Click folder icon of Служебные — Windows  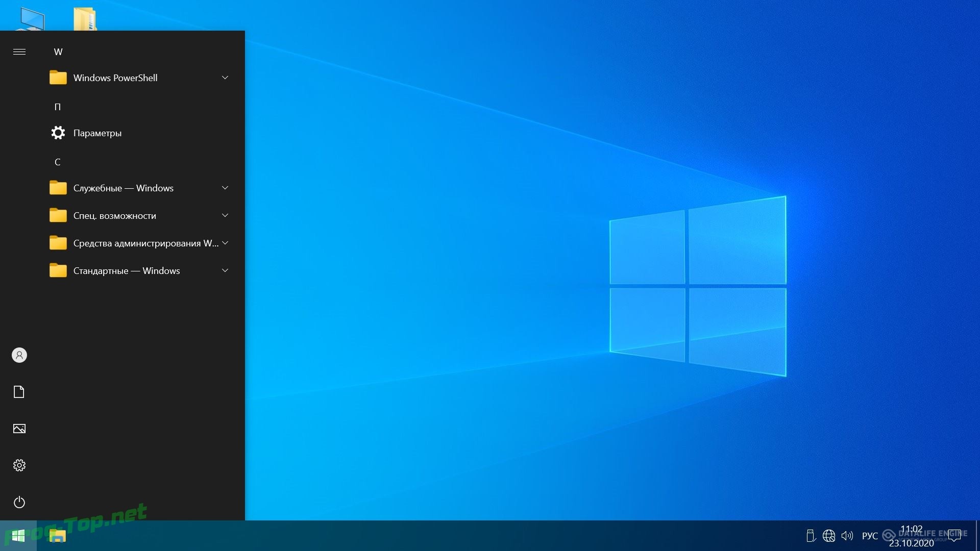[x=58, y=188]
